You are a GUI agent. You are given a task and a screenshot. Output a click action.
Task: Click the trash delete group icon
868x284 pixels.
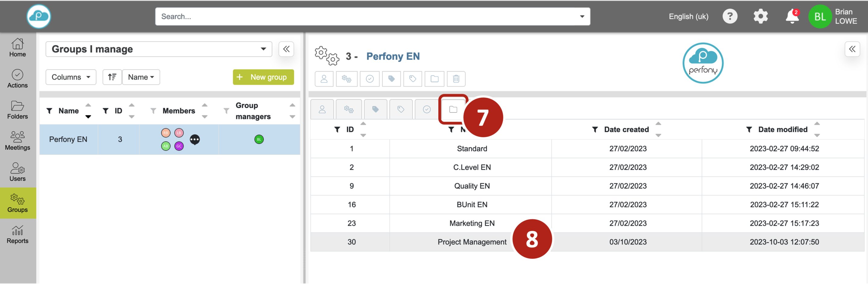tap(456, 79)
